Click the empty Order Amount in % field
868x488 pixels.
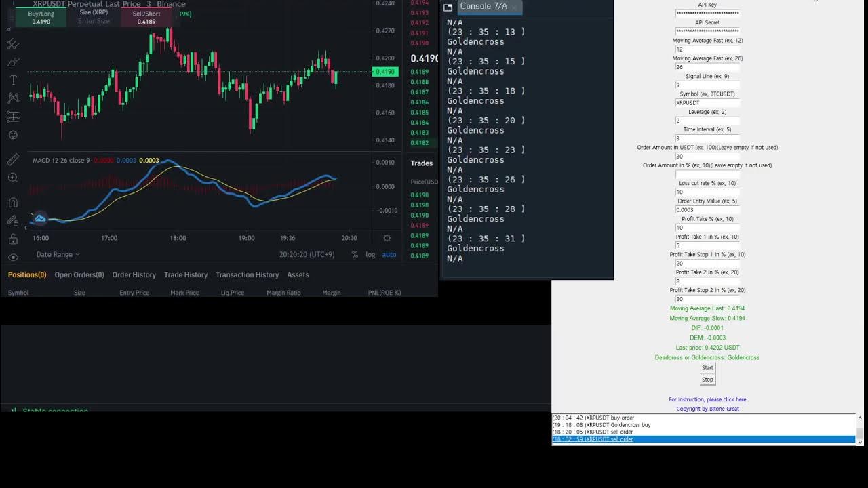[x=707, y=174]
